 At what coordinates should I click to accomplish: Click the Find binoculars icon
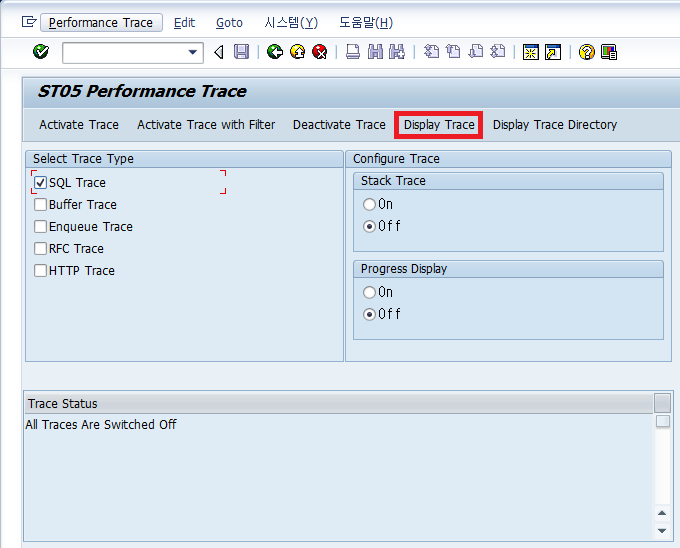tap(375, 52)
